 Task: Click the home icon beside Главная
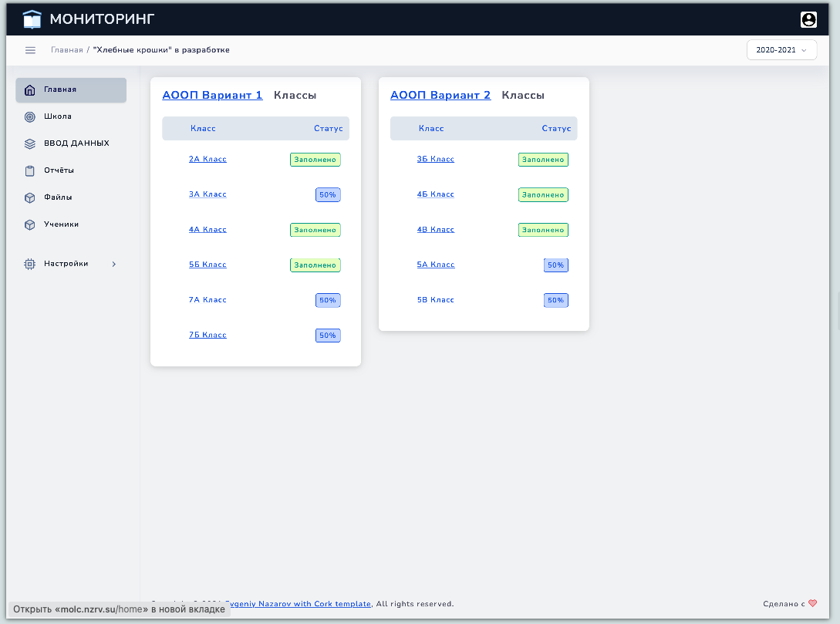coord(30,90)
